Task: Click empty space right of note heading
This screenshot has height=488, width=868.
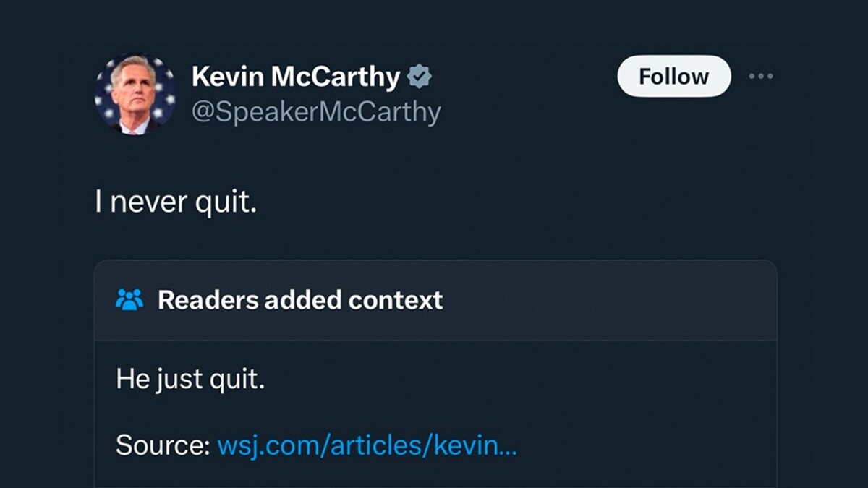Action: (615, 299)
